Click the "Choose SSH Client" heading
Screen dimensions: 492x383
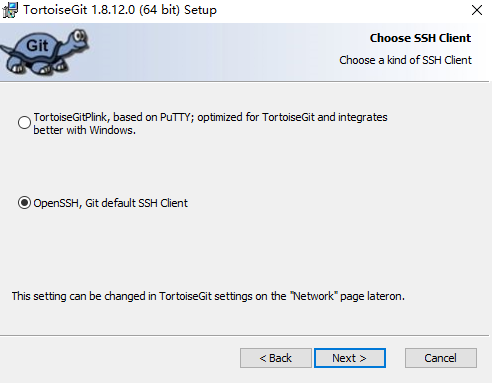pyautogui.click(x=420, y=38)
